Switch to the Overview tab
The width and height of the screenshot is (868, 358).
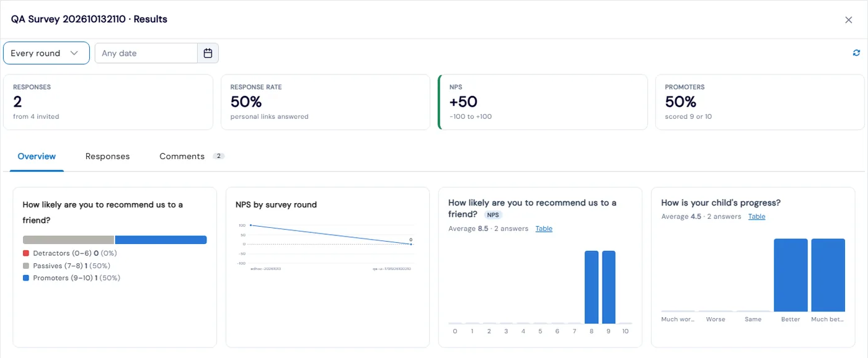click(x=37, y=156)
